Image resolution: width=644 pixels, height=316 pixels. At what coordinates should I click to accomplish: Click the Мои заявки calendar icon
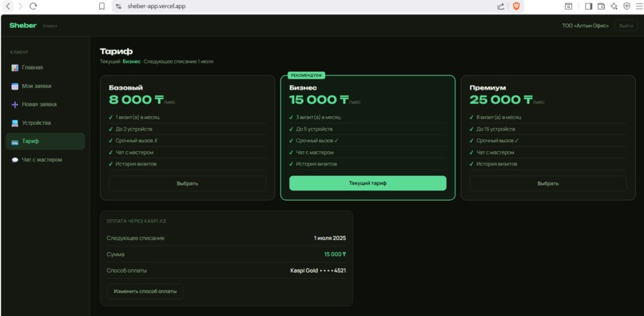pyautogui.click(x=15, y=86)
